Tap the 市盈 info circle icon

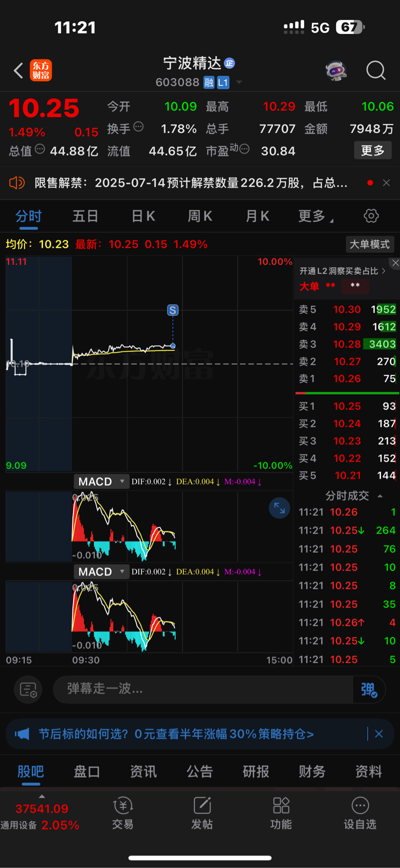click(244, 150)
